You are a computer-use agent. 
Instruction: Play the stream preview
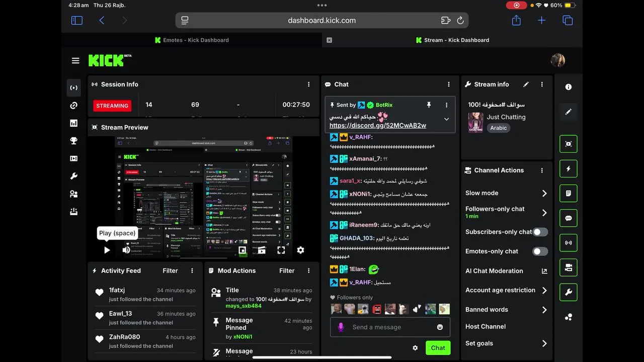point(107,250)
